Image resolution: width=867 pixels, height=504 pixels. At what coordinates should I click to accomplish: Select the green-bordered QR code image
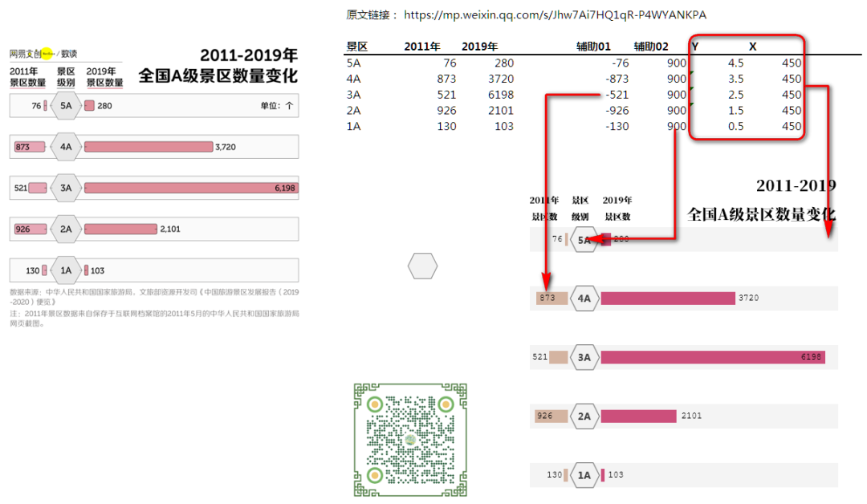(x=410, y=440)
